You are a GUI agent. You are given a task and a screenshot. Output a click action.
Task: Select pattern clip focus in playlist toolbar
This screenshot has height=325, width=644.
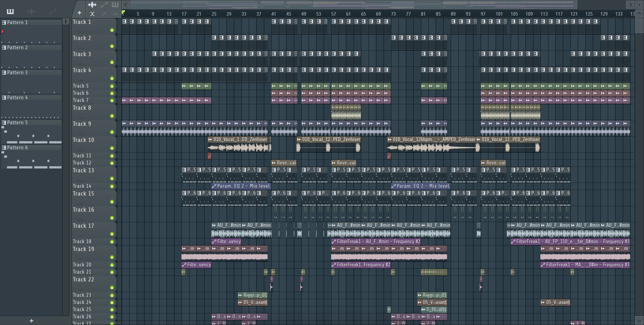(115, 4)
